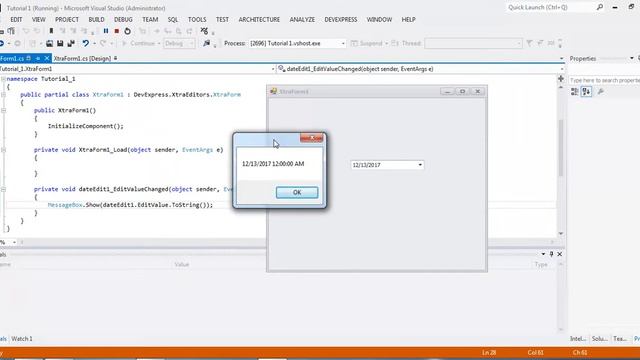Confirm the message box with OK
Image resolution: width=640 pixels, height=360 pixels.
point(297,193)
